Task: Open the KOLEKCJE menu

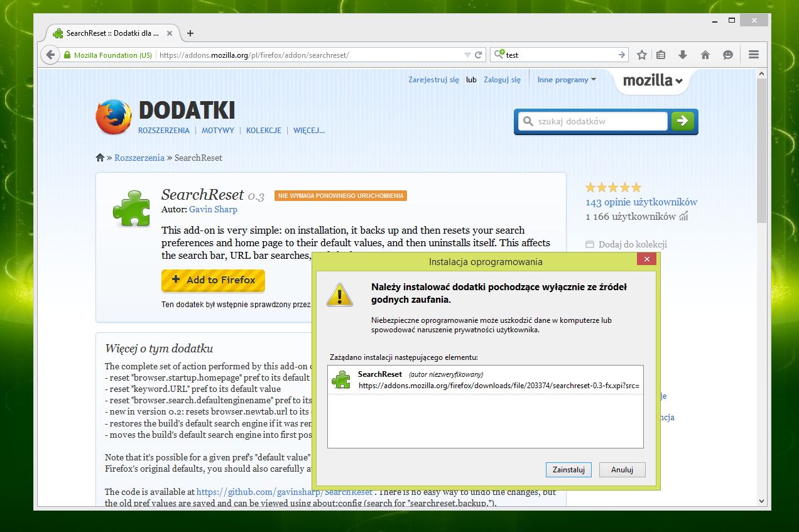Action: (263, 131)
